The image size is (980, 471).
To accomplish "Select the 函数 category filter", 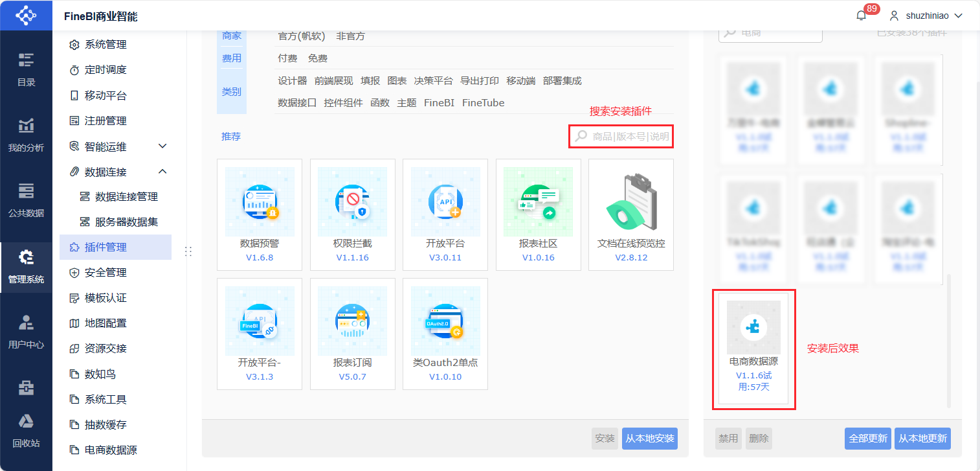I will [380, 103].
